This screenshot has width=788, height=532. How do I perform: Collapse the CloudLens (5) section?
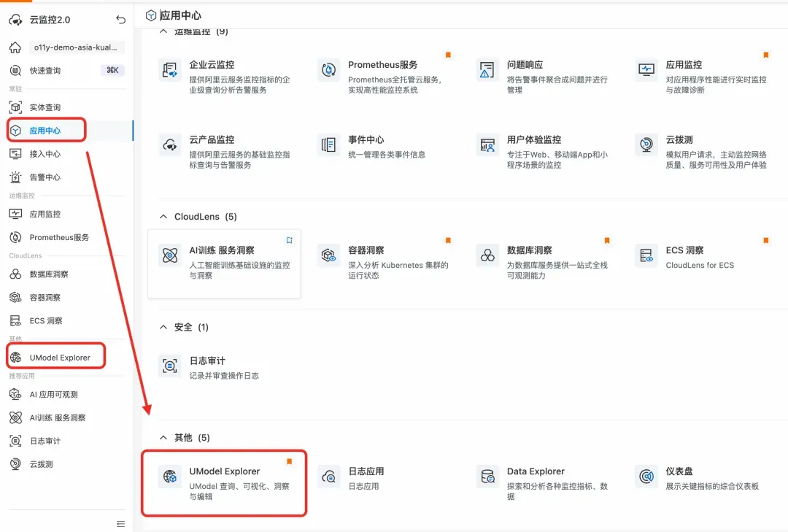[163, 217]
